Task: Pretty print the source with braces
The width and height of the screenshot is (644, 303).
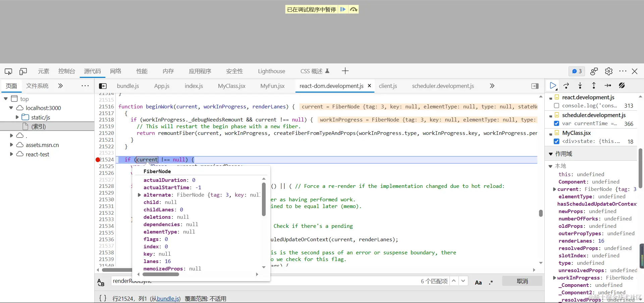Action: click(x=103, y=298)
